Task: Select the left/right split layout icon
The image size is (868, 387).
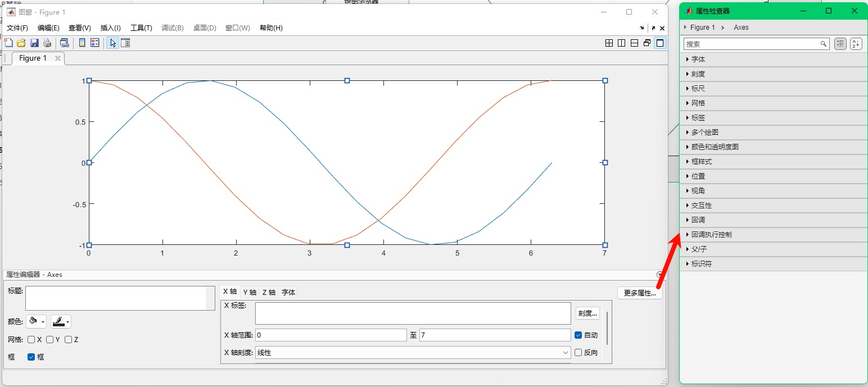Action: (x=622, y=43)
